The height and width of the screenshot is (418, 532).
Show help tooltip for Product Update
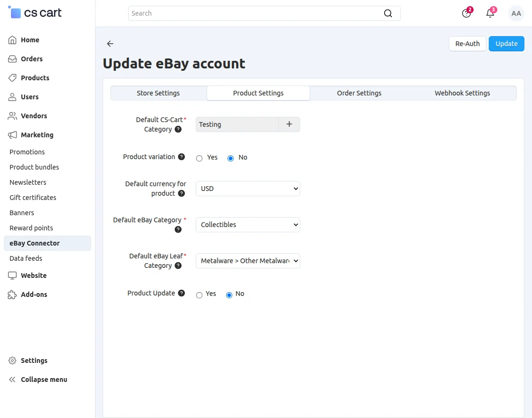click(x=181, y=293)
